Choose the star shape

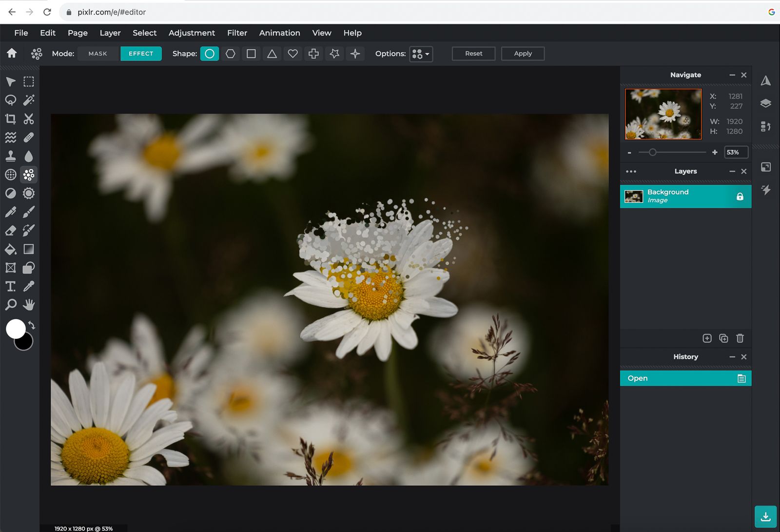(x=334, y=54)
